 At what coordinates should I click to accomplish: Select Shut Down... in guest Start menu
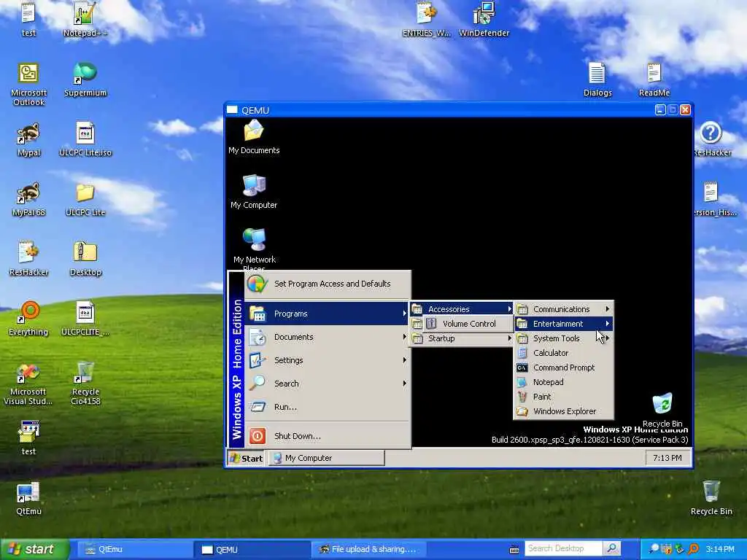pyautogui.click(x=328, y=436)
